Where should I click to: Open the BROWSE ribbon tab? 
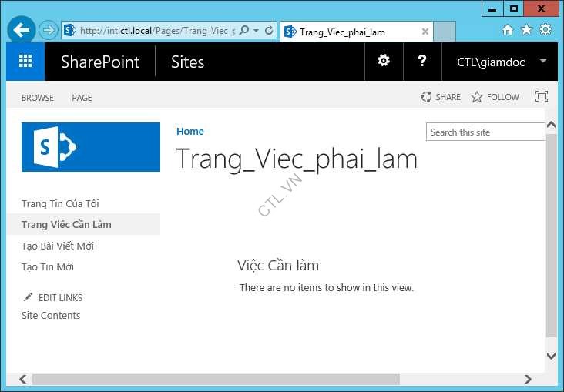coord(38,98)
